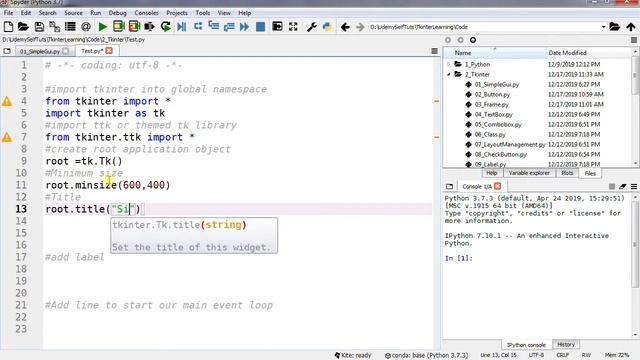Image resolution: width=640 pixels, height=360 pixels.
Task: Select 05_Combobox.py in file list
Action: click(x=498, y=124)
